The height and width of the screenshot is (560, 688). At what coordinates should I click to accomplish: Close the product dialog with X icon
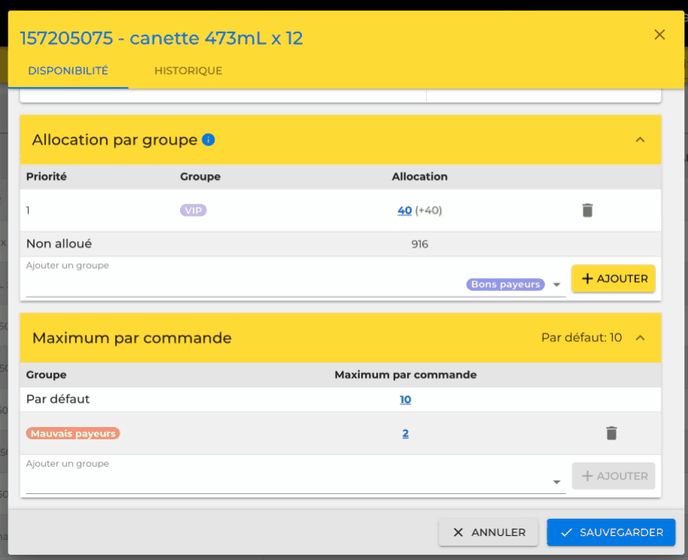[659, 35]
